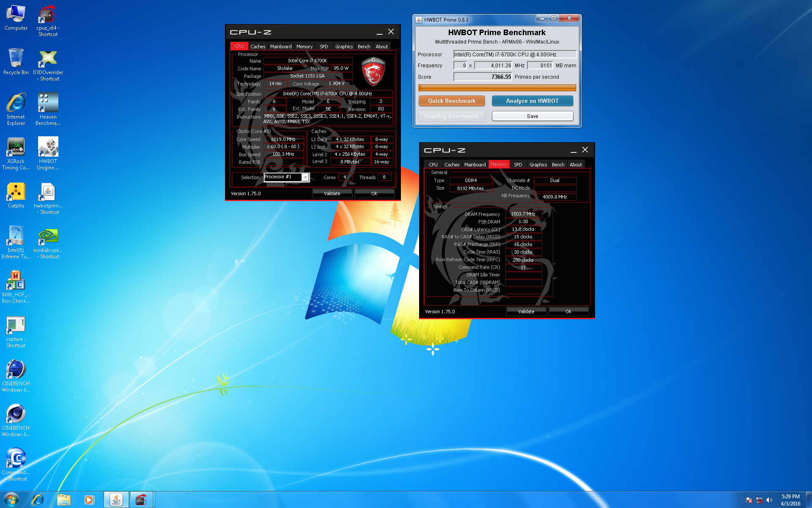Click Show Desktop strip at taskbar end
Screen dimensions: 812x508
tap(809, 500)
